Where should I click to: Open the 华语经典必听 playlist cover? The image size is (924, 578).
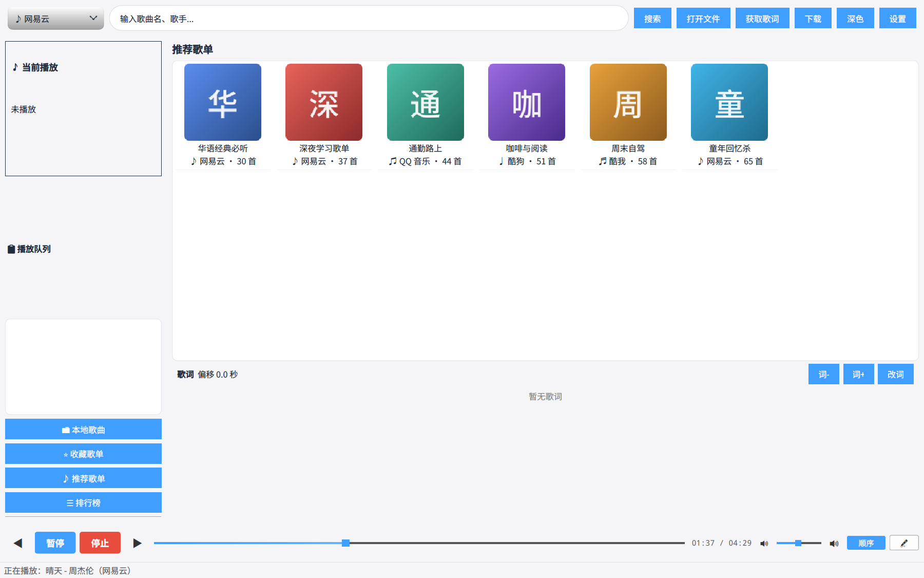pos(223,102)
